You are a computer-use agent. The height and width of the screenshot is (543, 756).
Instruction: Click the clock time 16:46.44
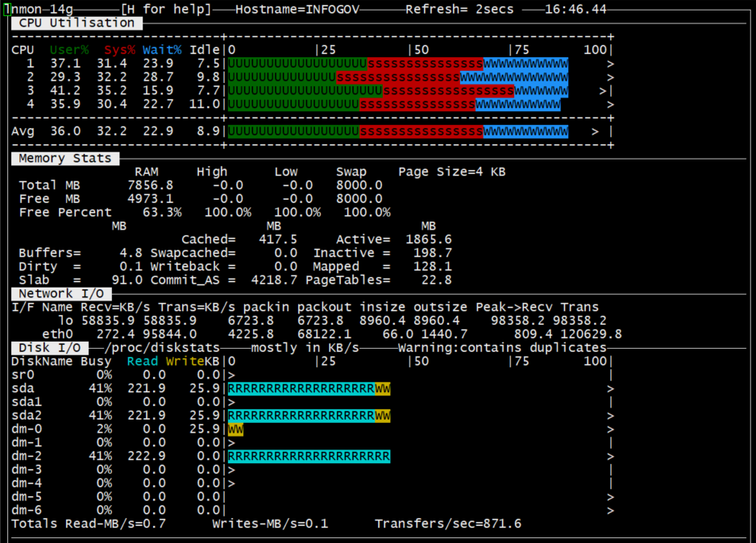point(575,9)
